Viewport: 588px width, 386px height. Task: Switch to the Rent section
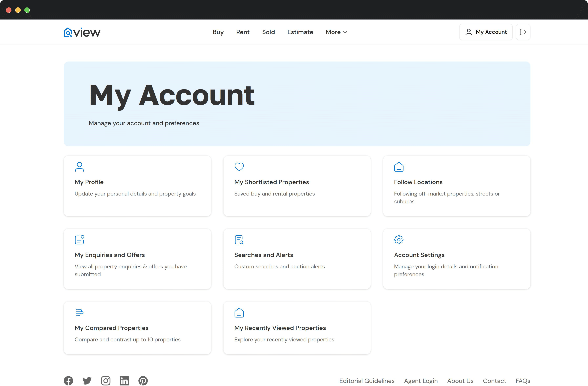pos(243,32)
